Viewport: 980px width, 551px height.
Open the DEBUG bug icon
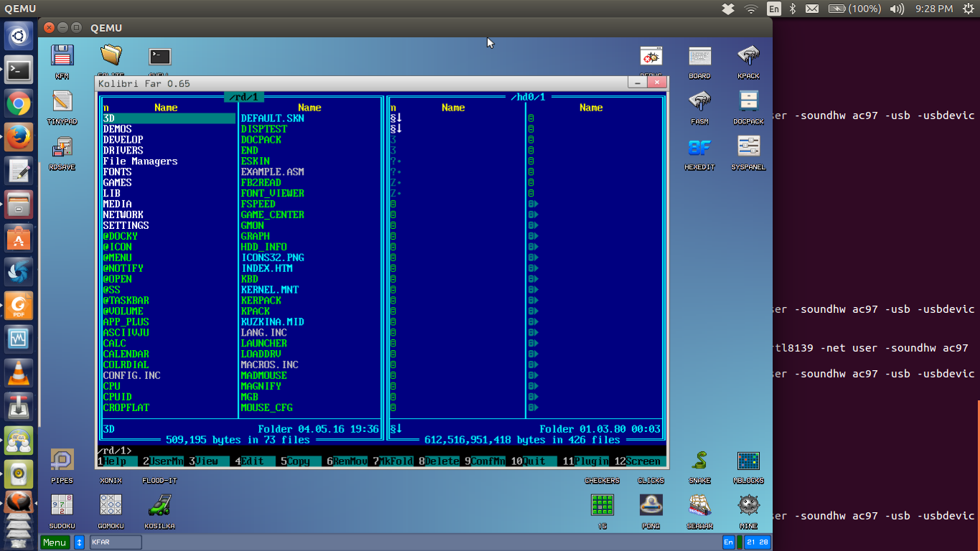651,56
